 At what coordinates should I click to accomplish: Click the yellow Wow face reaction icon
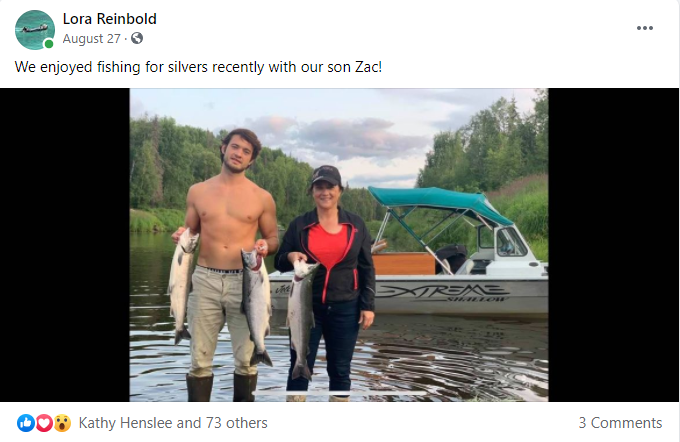point(62,422)
